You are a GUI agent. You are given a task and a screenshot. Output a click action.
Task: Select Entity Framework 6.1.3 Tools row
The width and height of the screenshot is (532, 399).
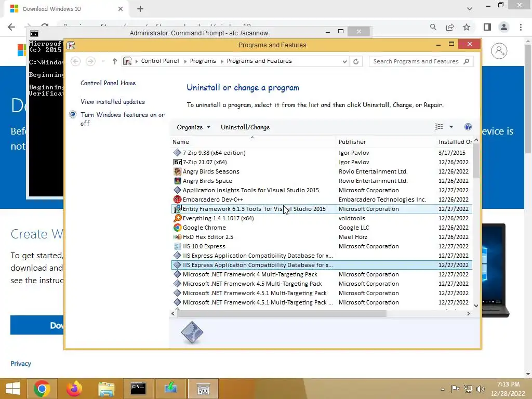(x=322, y=209)
